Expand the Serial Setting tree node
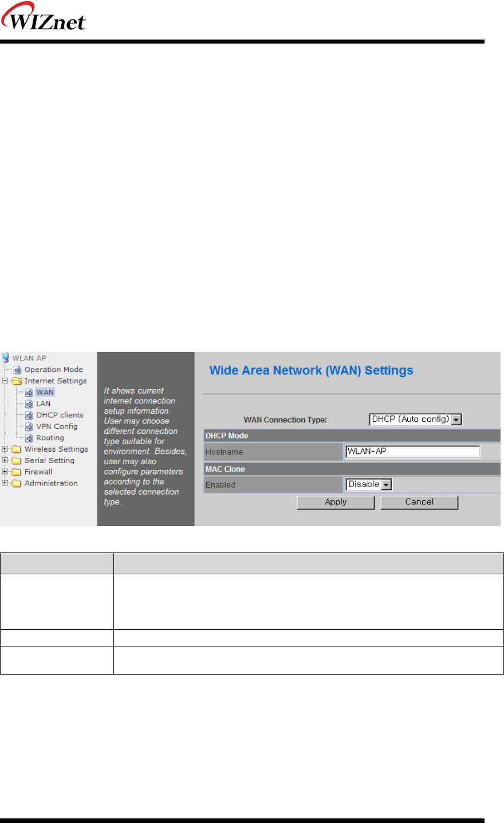 point(5,460)
